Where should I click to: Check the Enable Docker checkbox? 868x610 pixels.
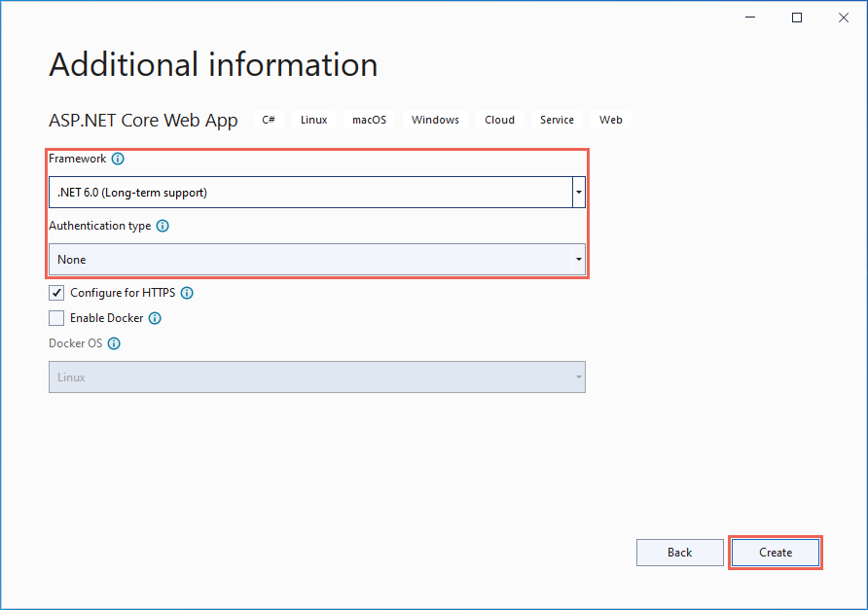pos(56,318)
